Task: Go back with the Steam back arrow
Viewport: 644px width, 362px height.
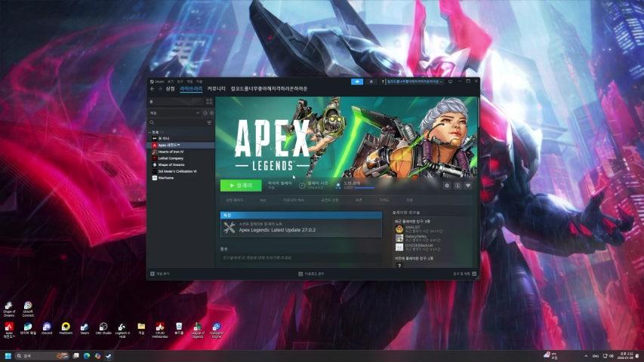Action: point(153,89)
